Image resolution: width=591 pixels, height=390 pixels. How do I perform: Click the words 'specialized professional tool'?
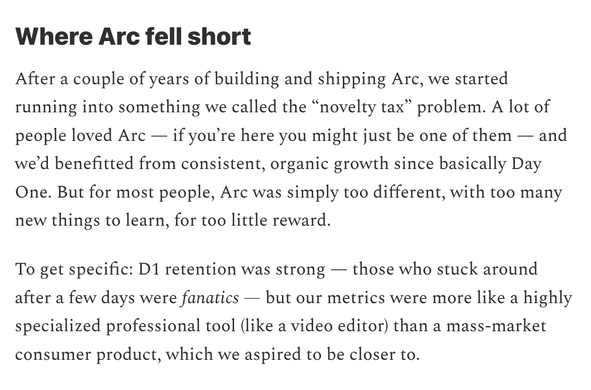pos(126,326)
